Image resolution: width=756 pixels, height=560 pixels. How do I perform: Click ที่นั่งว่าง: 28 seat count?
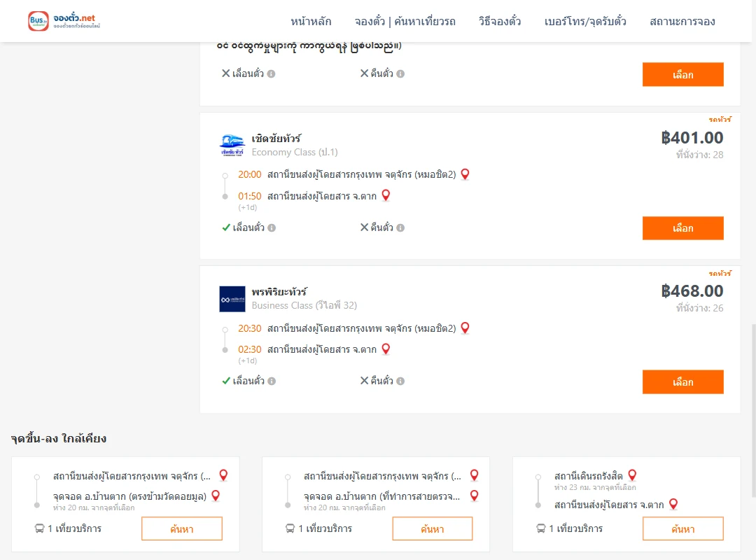(x=699, y=155)
